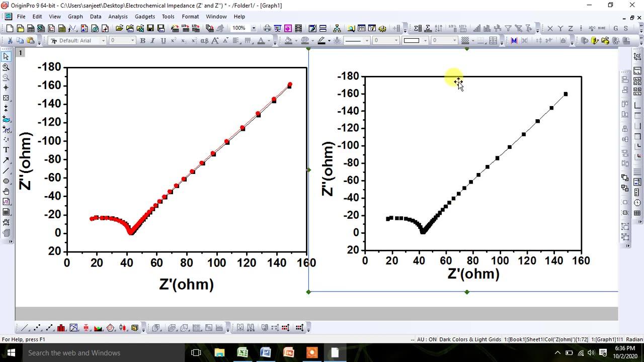This screenshot has height=362, width=644.
Task: Click the Column plot icon in bottom toolbar
Action: pos(61,327)
